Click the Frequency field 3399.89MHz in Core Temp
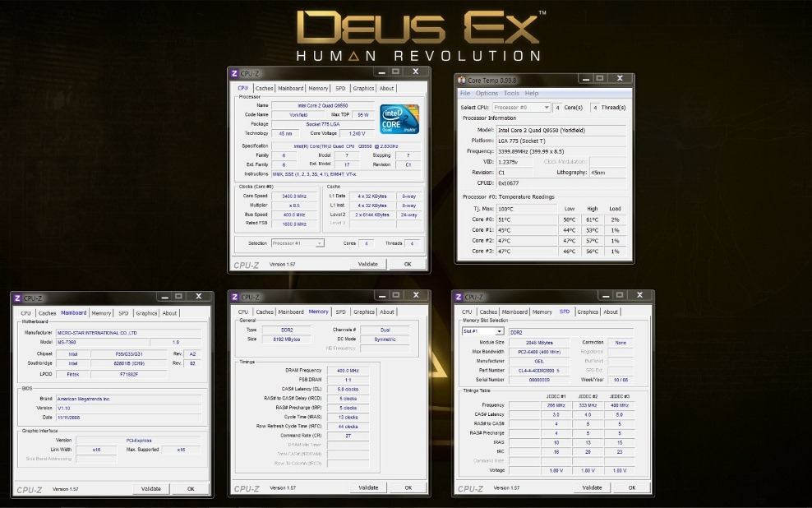Screen dimensions: 812x508 click(561, 152)
